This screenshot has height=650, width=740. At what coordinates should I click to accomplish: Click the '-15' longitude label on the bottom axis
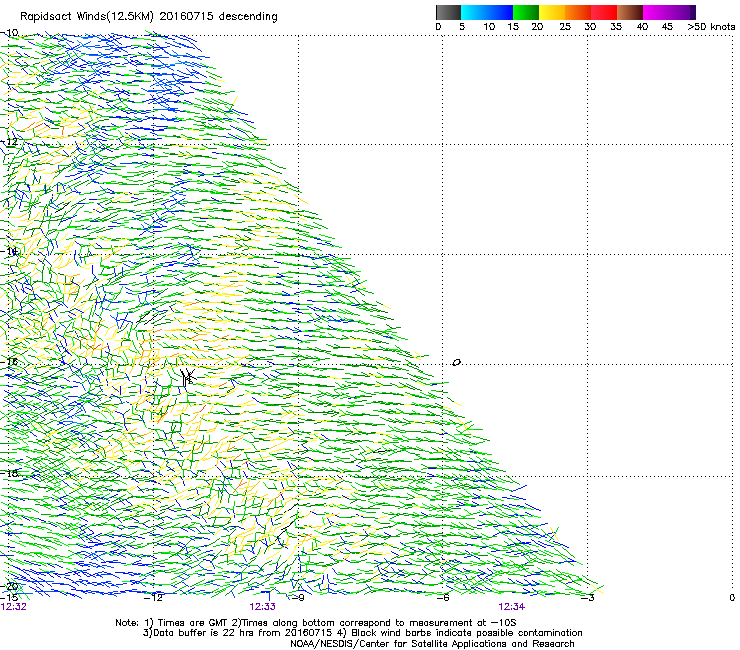[9, 598]
